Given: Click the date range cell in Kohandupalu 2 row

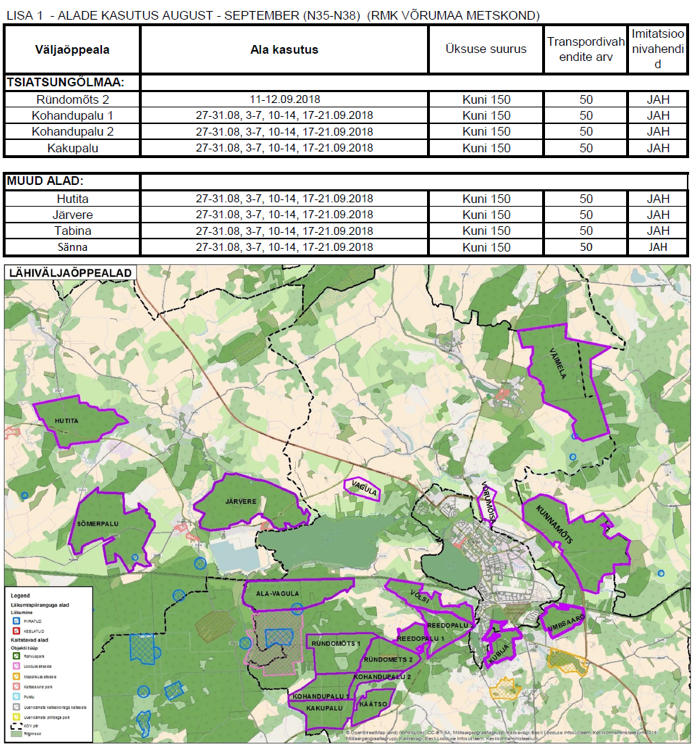Looking at the screenshot, I should click(x=284, y=132).
